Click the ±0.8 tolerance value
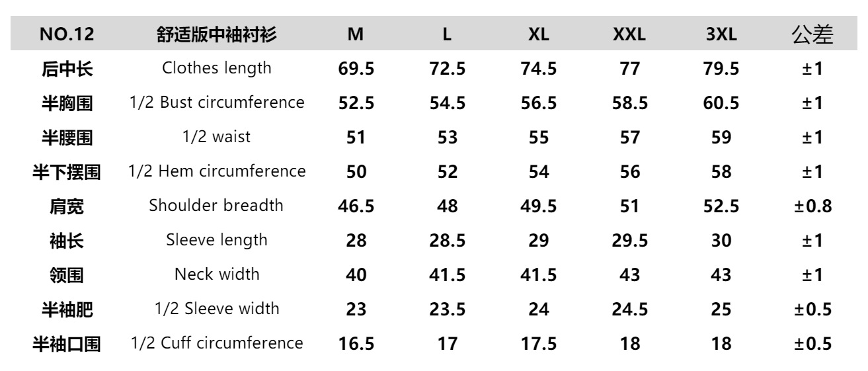868x371 pixels. (x=812, y=206)
